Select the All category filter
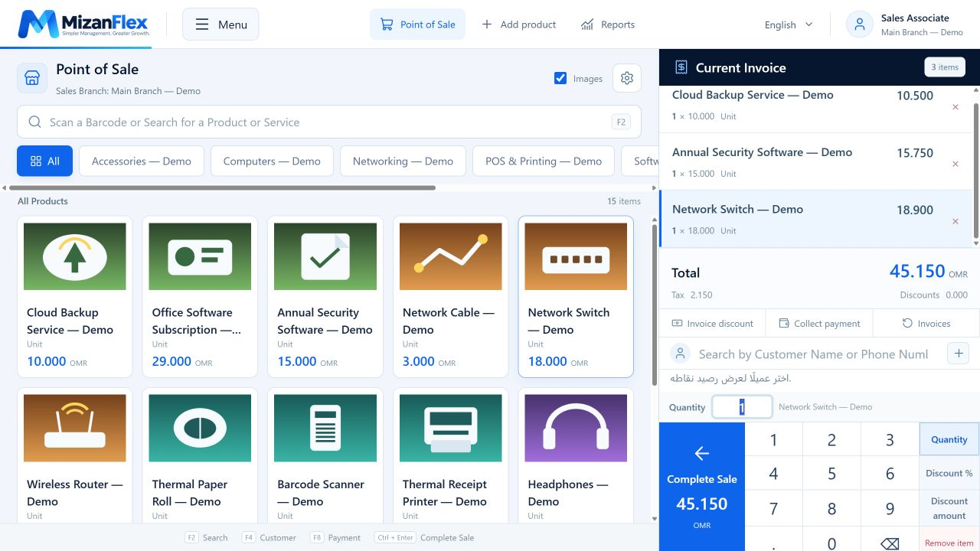The height and width of the screenshot is (551, 980). [44, 161]
